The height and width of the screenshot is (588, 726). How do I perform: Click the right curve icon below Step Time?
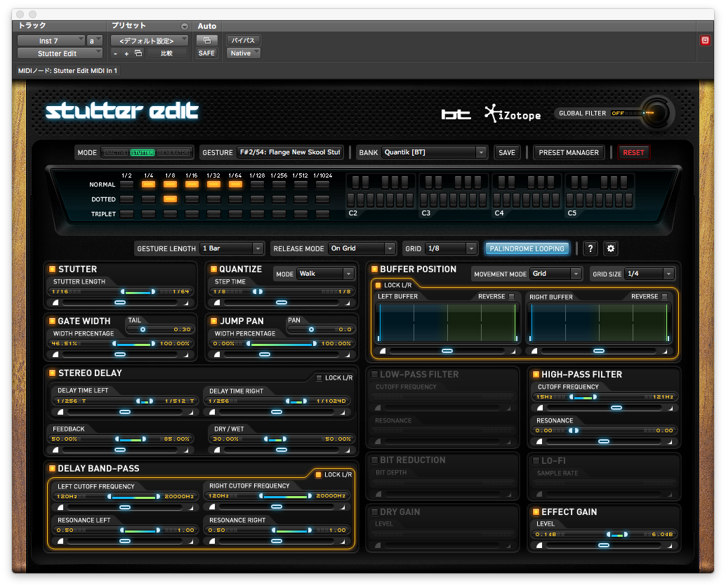click(348, 302)
